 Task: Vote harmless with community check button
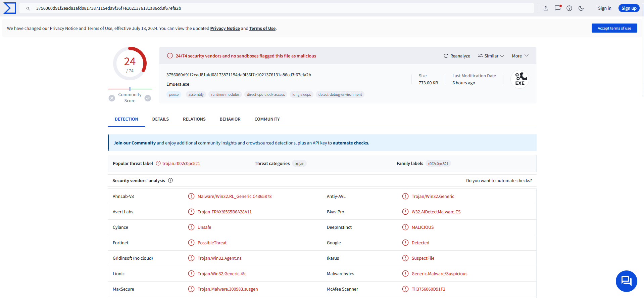tap(148, 98)
